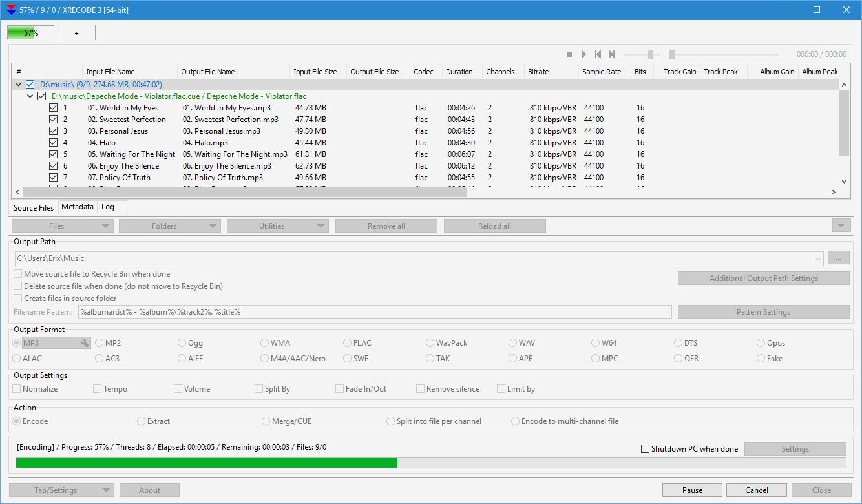
Task: Skip to next track icon
Action: (x=611, y=54)
